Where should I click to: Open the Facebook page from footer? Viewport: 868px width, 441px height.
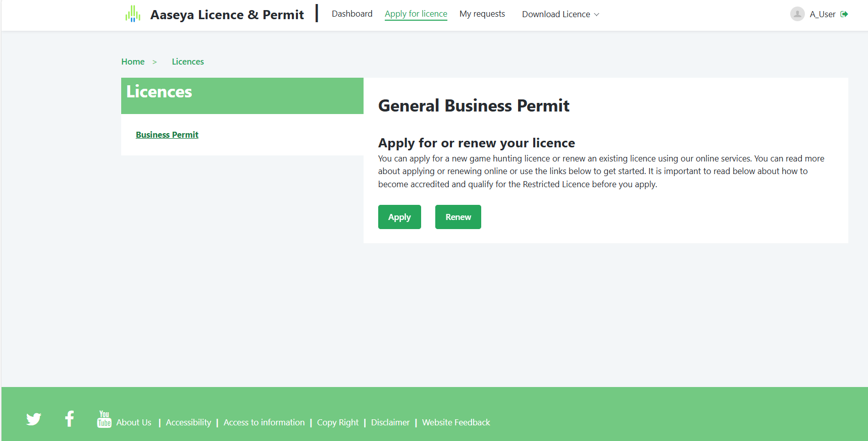pos(70,419)
